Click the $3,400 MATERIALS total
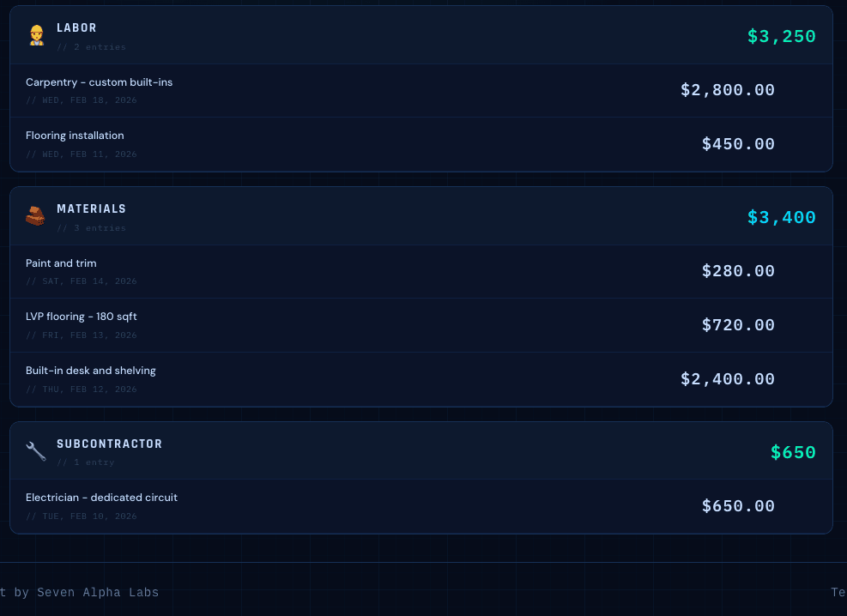The height and width of the screenshot is (616, 847). coord(782,217)
